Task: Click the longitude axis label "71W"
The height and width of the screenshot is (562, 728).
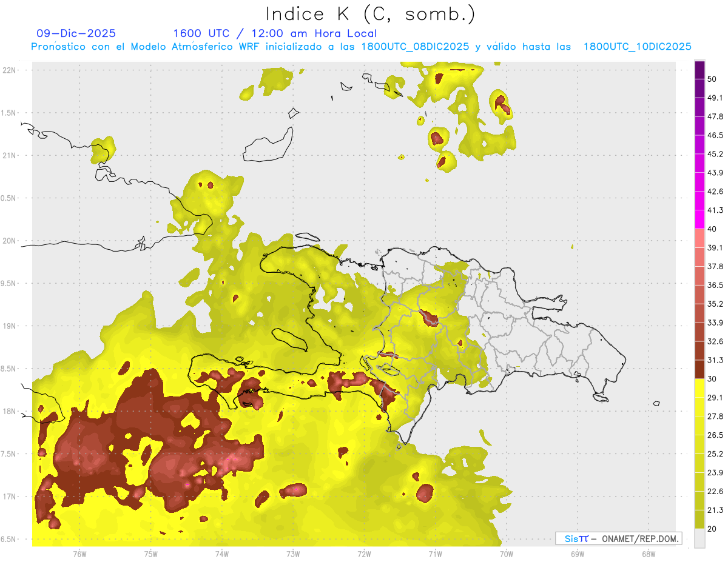Action: pos(435,554)
